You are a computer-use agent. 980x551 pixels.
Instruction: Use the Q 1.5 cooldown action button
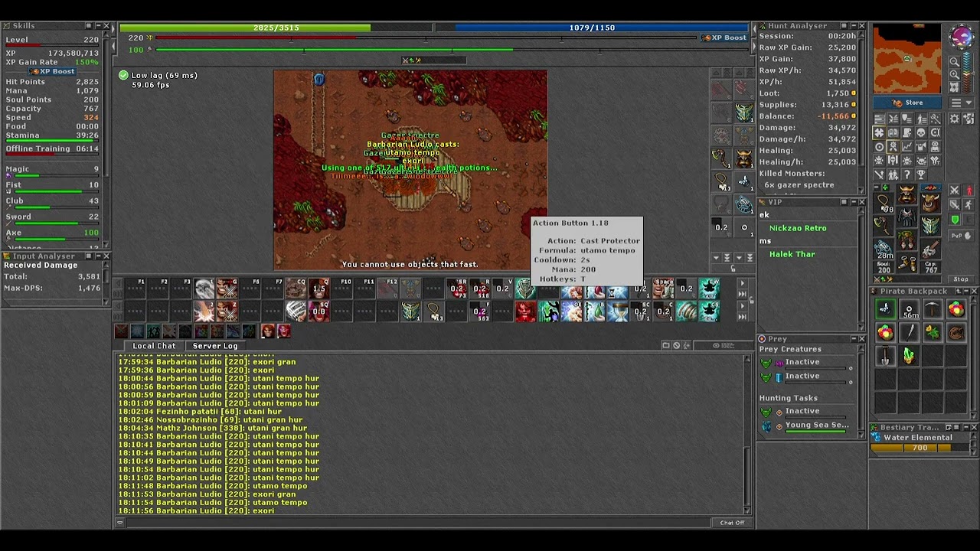pos(319,289)
